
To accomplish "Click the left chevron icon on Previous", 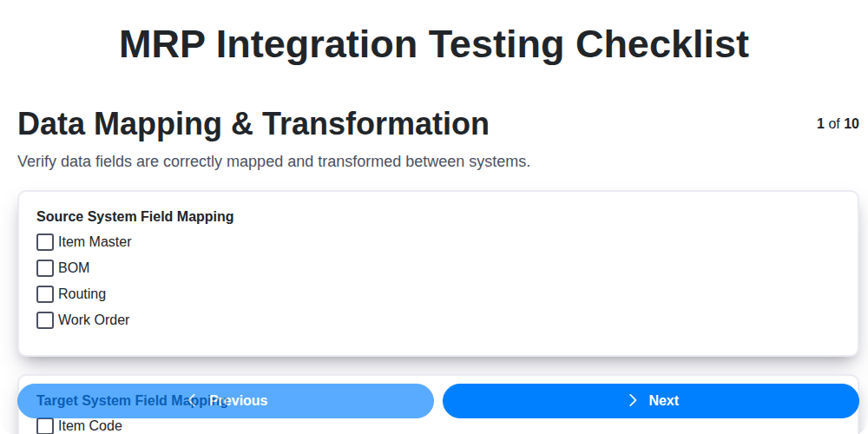I will (x=193, y=400).
